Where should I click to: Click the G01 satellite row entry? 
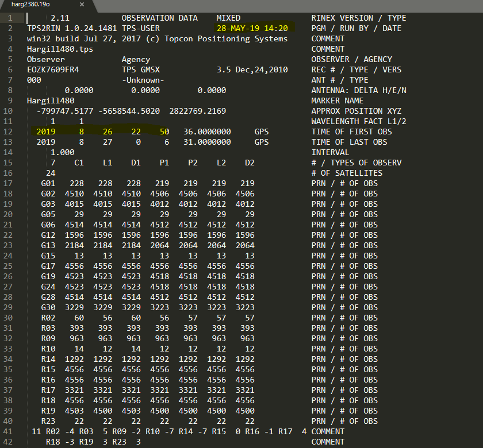point(48,183)
